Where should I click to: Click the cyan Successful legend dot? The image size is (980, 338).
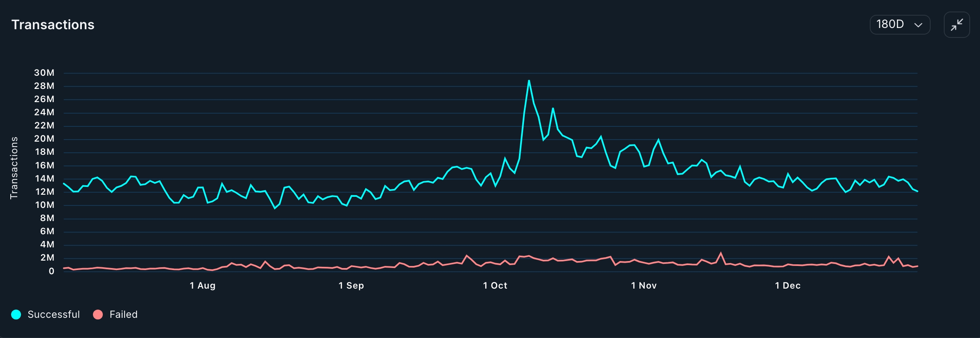pyautogui.click(x=16, y=315)
